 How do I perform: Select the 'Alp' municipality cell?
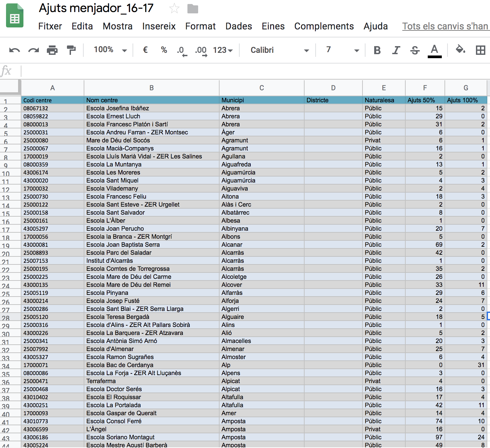262,365
